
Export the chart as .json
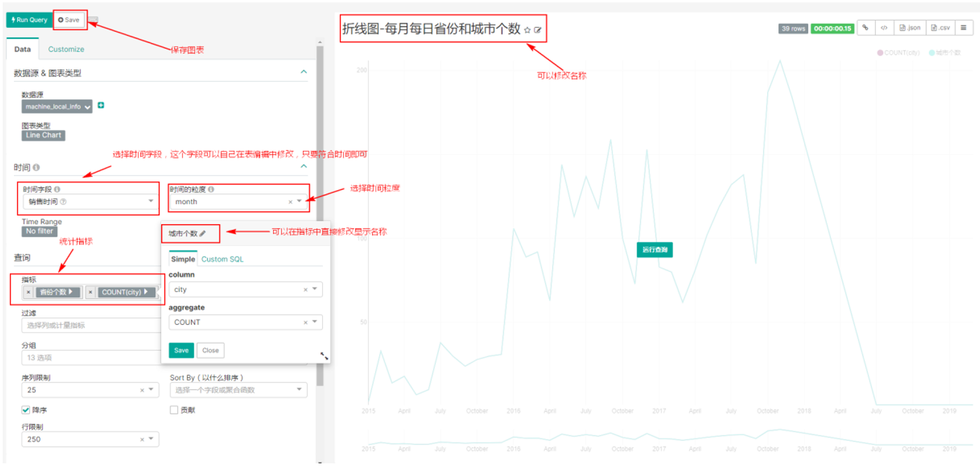coord(910,28)
